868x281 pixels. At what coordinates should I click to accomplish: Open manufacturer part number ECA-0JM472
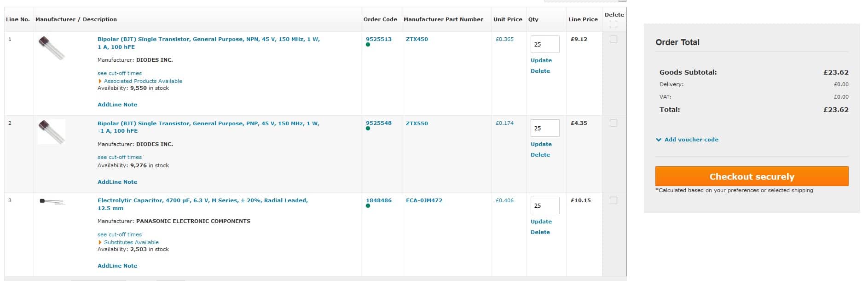tap(424, 200)
